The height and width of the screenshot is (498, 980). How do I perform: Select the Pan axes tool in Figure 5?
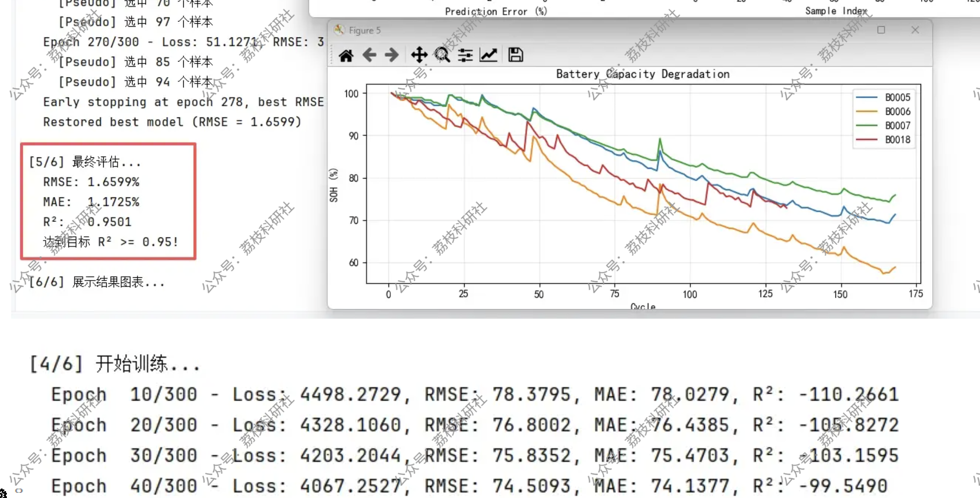[419, 55]
